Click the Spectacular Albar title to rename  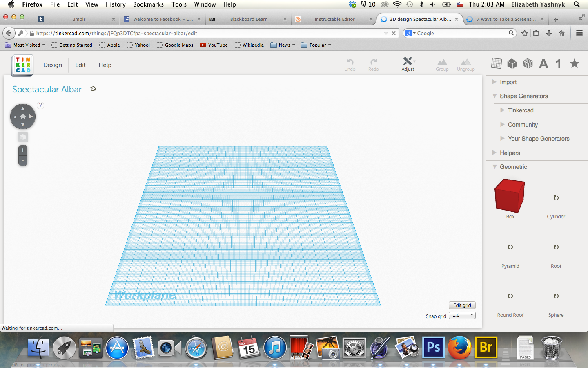click(x=47, y=89)
